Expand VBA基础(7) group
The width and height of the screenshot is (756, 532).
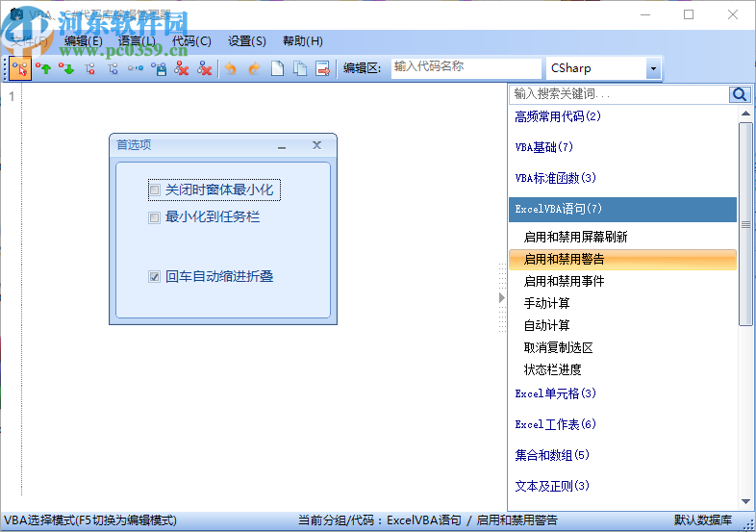(x=543, y=147)
